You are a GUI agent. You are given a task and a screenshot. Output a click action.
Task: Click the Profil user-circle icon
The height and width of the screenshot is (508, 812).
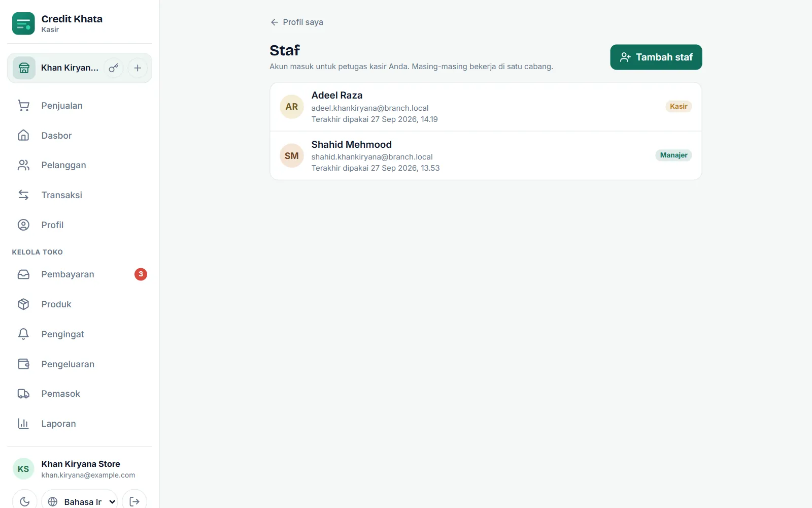click(x=23, y=225)
